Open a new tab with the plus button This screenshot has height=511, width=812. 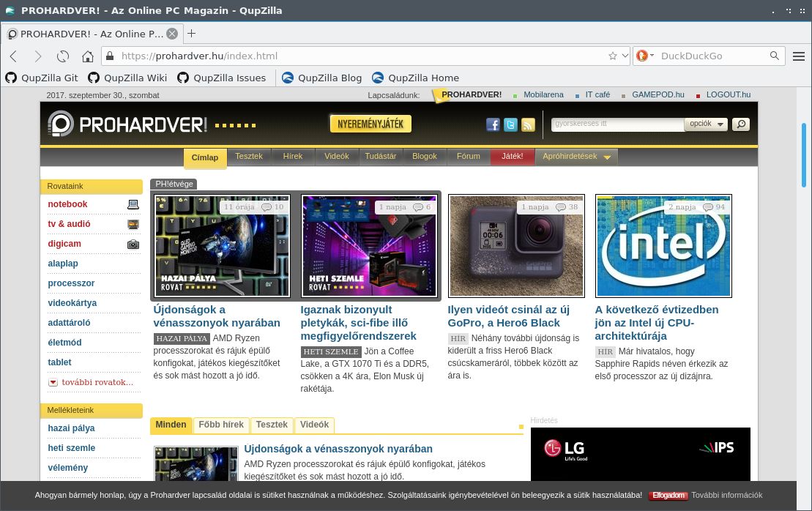[191, 34]
